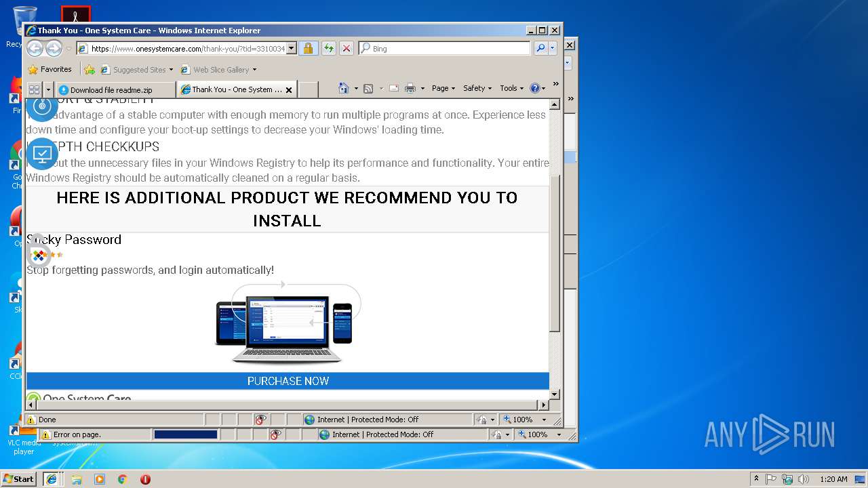
Task: Click the RSS feeds icon
Action: pos(368,88)
